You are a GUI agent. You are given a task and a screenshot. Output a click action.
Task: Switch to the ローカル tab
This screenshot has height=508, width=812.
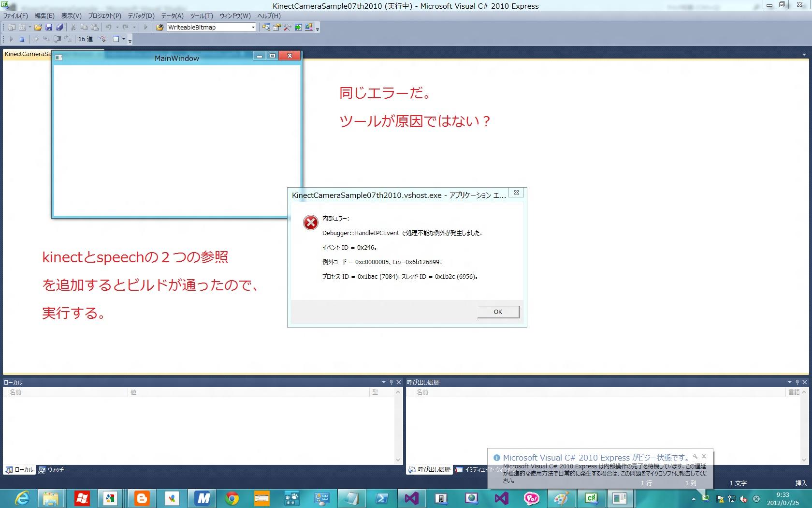click(x=19, y=470)
